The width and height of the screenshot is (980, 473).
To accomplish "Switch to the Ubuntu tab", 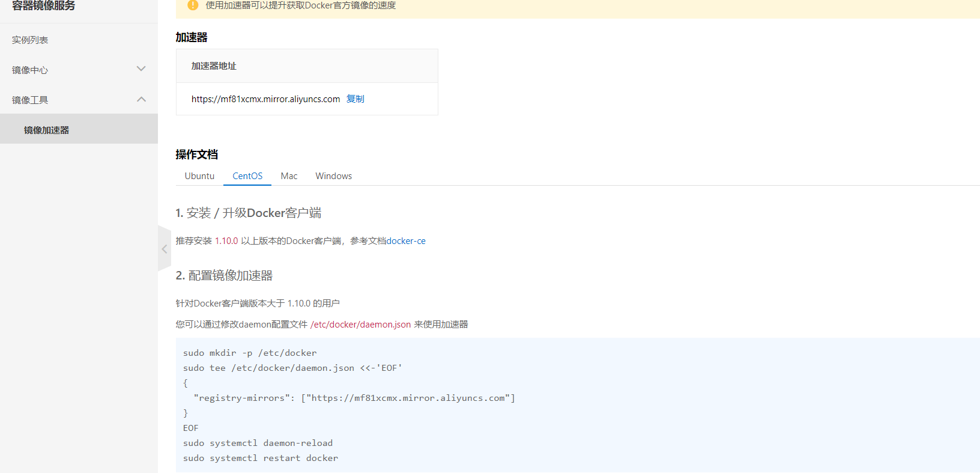I will 199,176.
